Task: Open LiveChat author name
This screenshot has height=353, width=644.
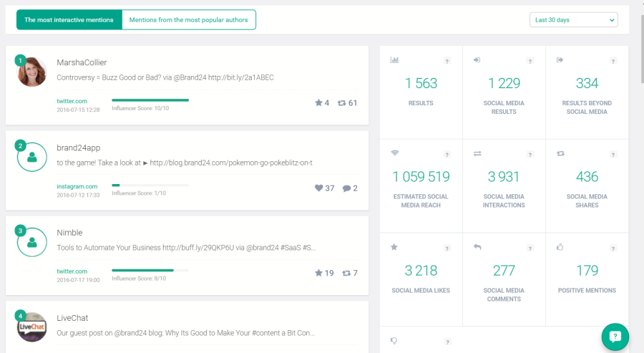Action: [72, 318]
